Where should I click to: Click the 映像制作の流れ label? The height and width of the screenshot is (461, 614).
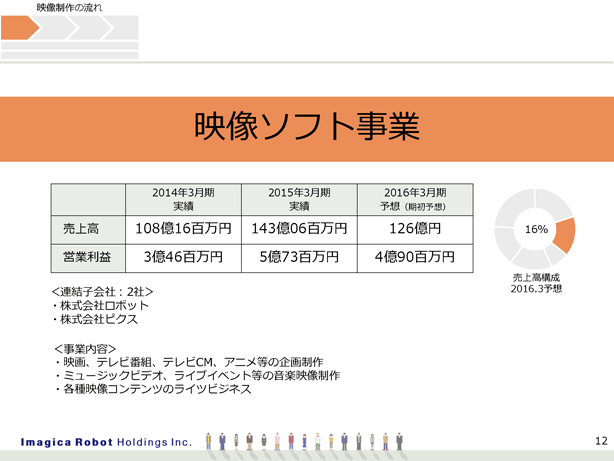click(x=69, y=7)
